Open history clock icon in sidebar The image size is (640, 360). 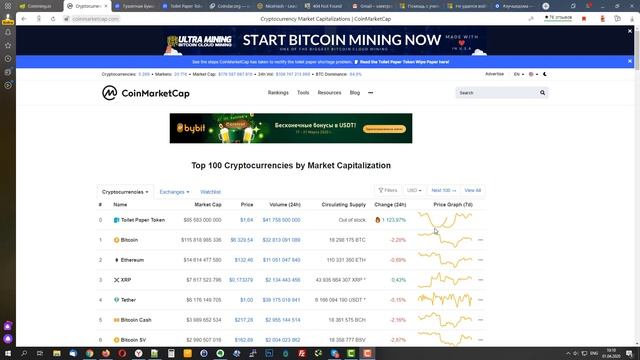[8, 59]
